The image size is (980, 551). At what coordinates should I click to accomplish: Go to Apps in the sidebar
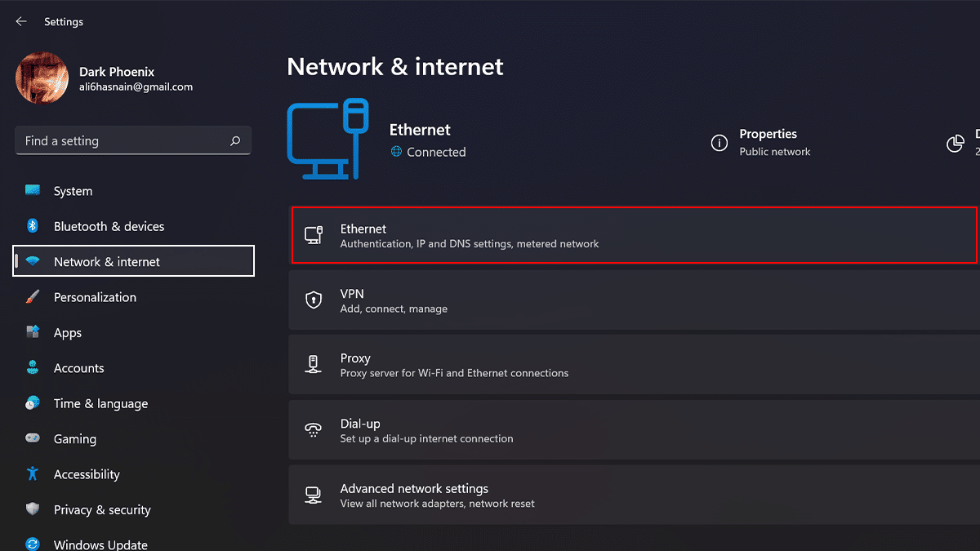pos(68,333)
